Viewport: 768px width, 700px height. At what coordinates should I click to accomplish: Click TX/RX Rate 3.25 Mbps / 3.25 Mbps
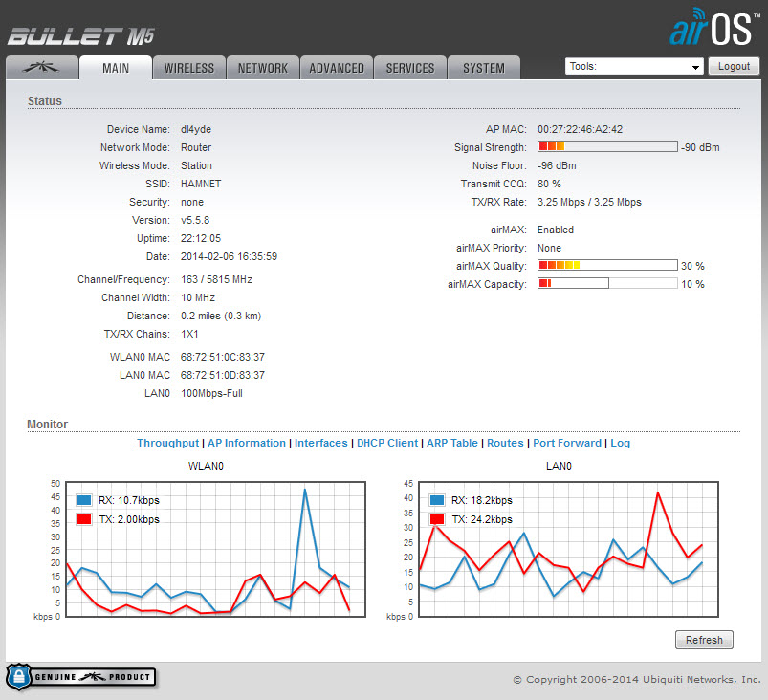[589, 202]
